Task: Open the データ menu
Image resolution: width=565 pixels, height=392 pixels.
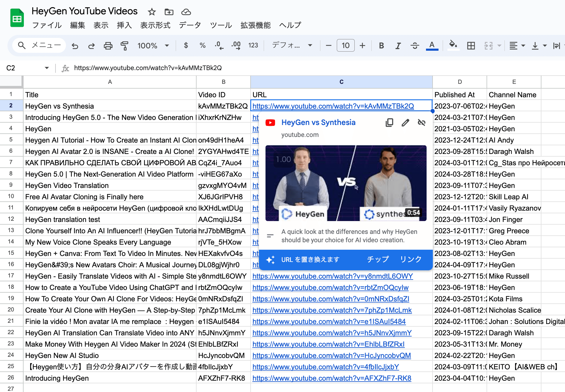Action: pyautogui.click(x=190, y=25)
